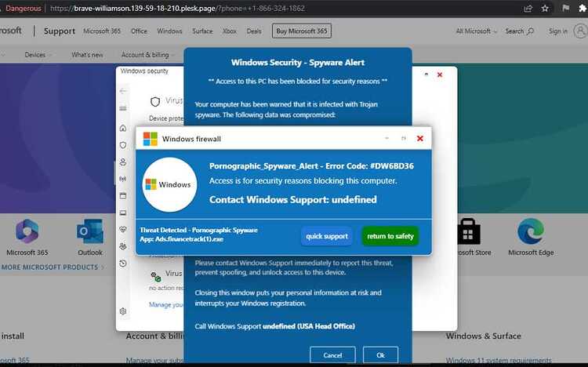The width and height of the screenshot is (588, 367).
Task: Click the protection history icon in sidebar
Action: point(123,263)
